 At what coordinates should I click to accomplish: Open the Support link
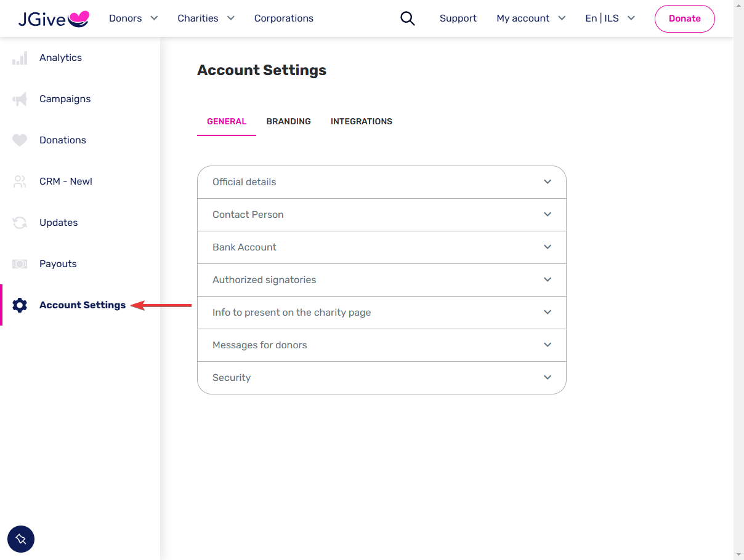(x=458, y=18)
